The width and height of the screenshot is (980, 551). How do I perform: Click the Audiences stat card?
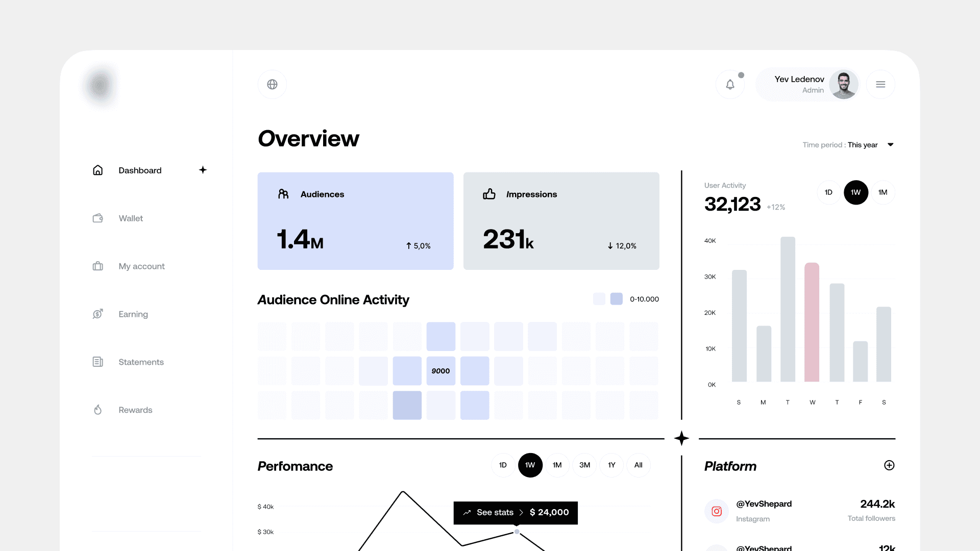click(355, 221)
